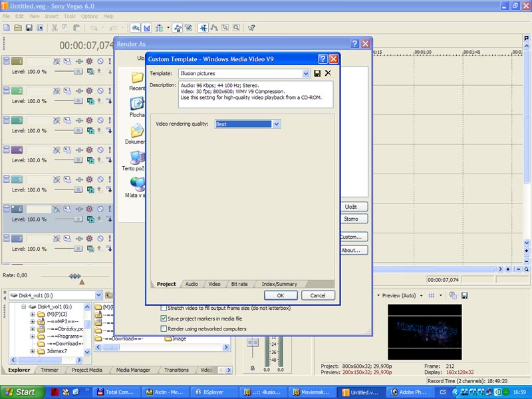Click the Storno button in Render As

click(x=353, y=219)
